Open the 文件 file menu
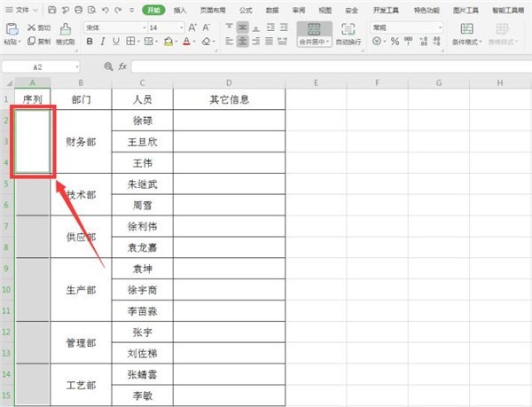The width and height of the screenshot is (532, 407). pos(22,10)
